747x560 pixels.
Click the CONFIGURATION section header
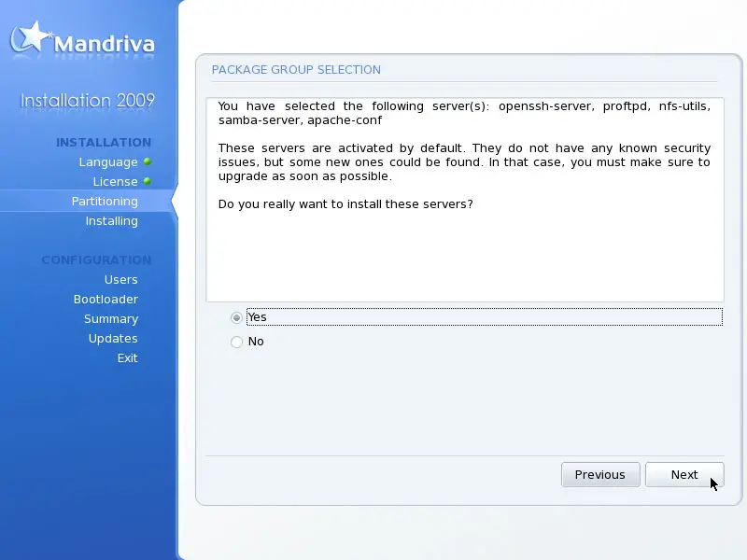pos(96,260)
